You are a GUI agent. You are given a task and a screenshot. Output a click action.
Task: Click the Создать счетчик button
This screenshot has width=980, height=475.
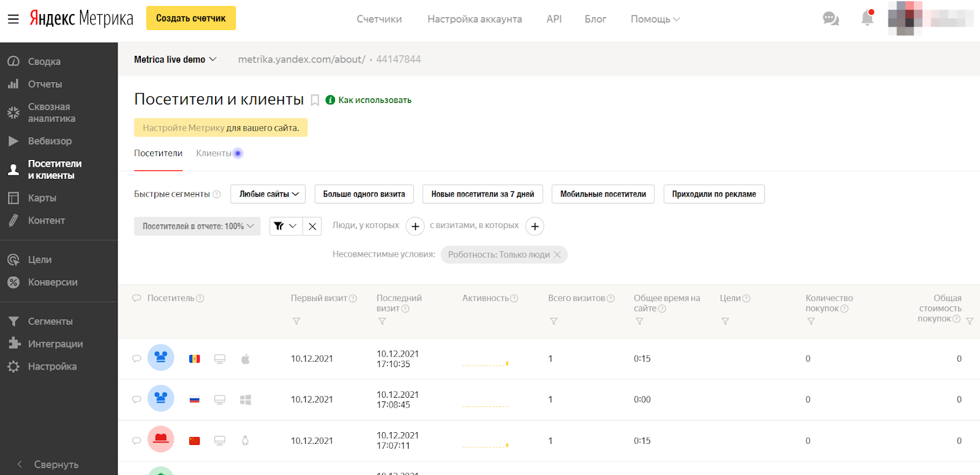pos(191,18)
